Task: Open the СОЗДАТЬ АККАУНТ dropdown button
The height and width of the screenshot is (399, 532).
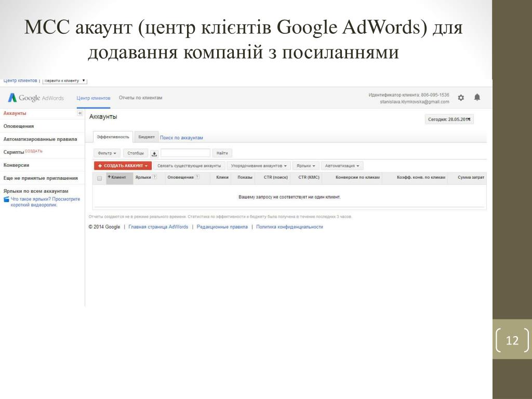Action: coord(123,166)
